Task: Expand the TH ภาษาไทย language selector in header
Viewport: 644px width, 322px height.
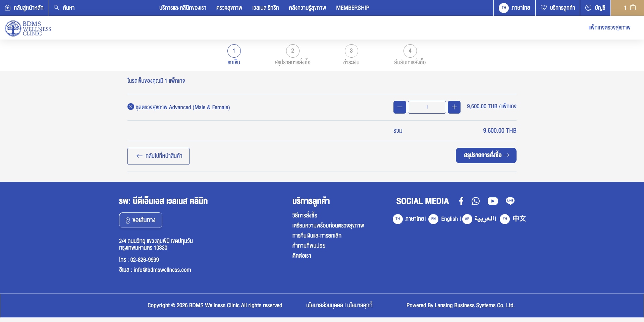Action: 515,8
